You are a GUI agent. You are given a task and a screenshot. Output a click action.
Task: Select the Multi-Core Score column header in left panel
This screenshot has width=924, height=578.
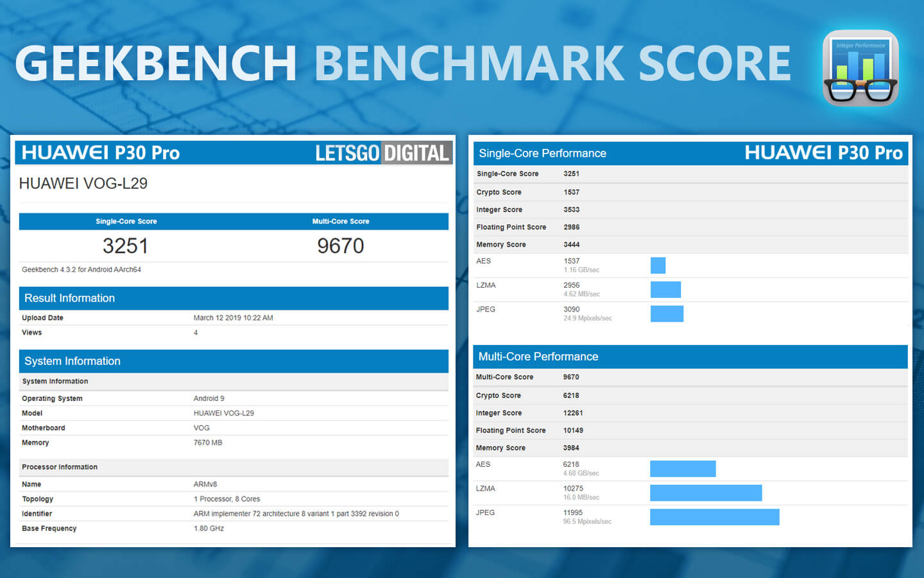[x=341, y=222]
